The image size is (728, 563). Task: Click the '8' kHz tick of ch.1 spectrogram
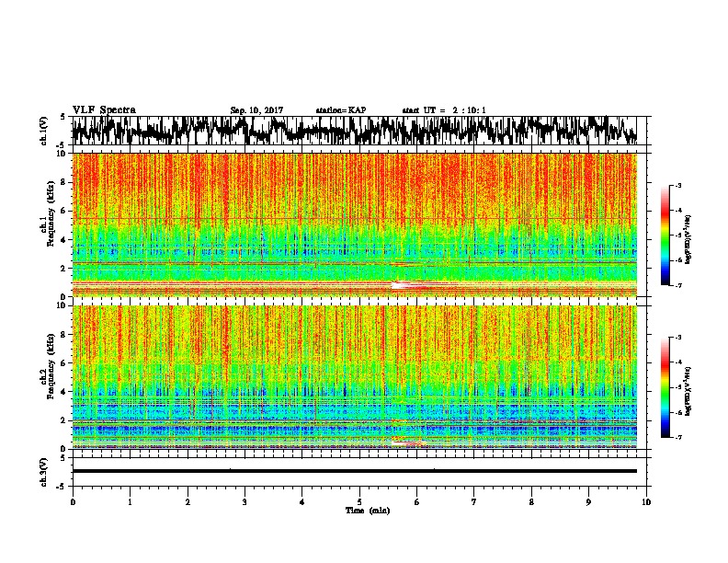click(x=63, y=182)
